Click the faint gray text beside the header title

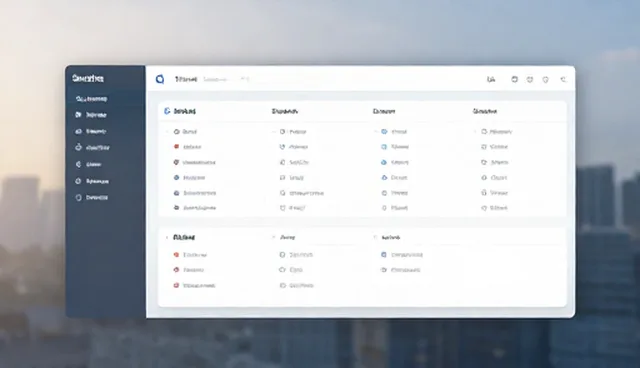[215, 79]
